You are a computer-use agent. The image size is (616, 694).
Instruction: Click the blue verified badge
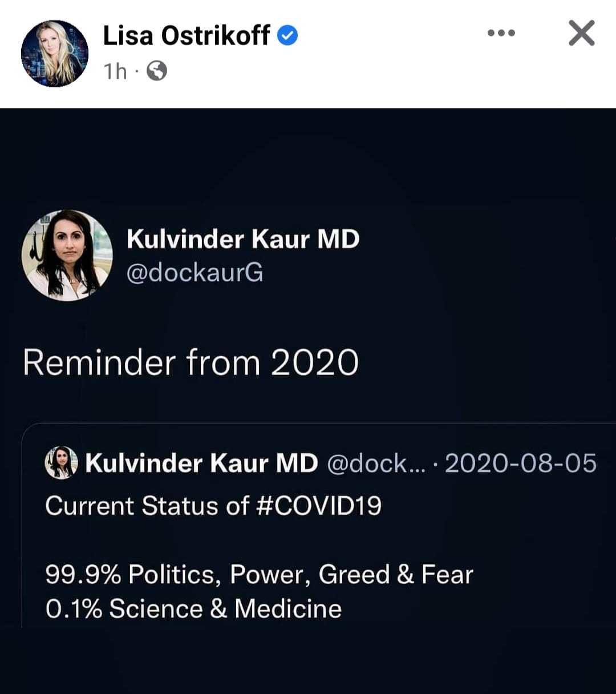click(x=287, y=37)
